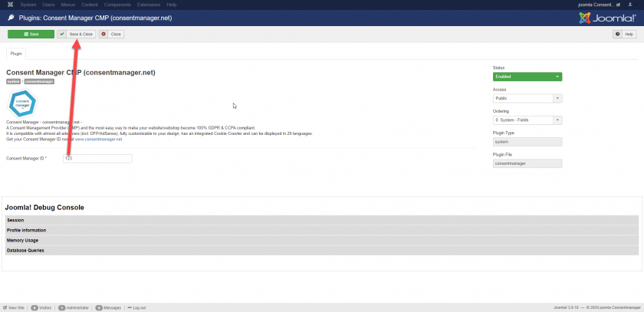The image size is (644, 312).
Task: Open the Extensions menu
Action: pyautogui.click(x=149, y=5)
